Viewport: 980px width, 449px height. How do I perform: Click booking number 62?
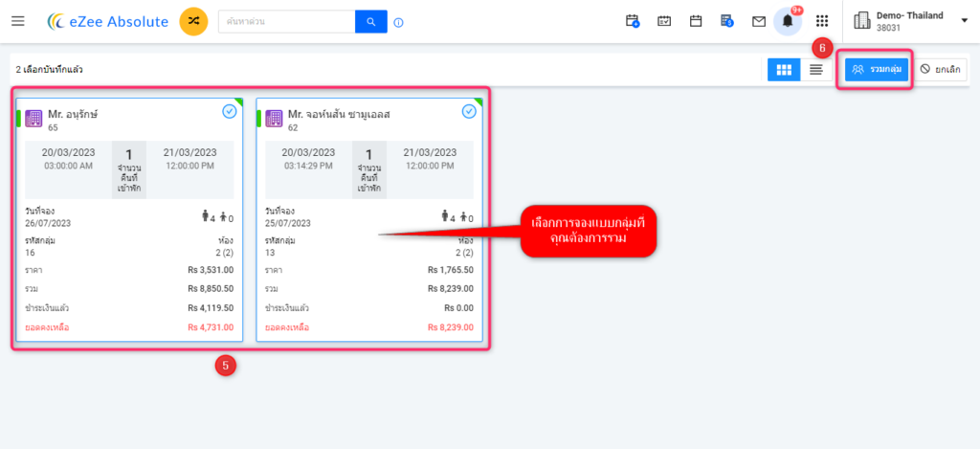[x=293, y=127]
